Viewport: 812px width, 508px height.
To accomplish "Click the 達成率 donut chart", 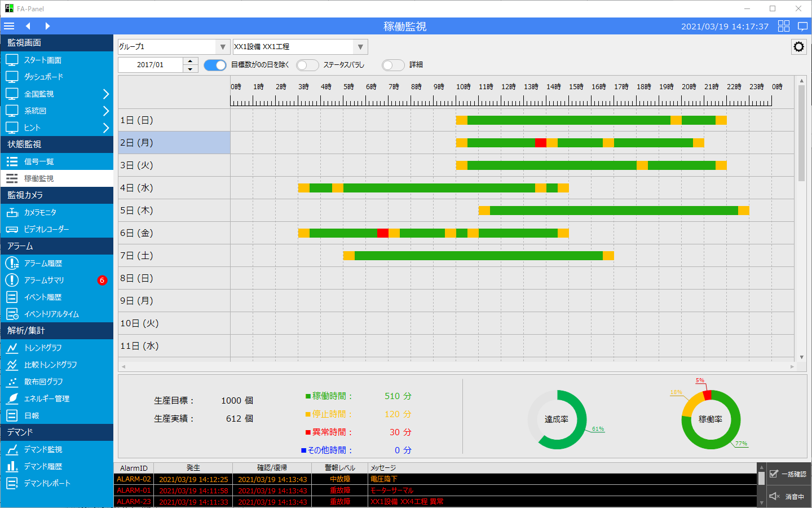I will pos(557,419).
